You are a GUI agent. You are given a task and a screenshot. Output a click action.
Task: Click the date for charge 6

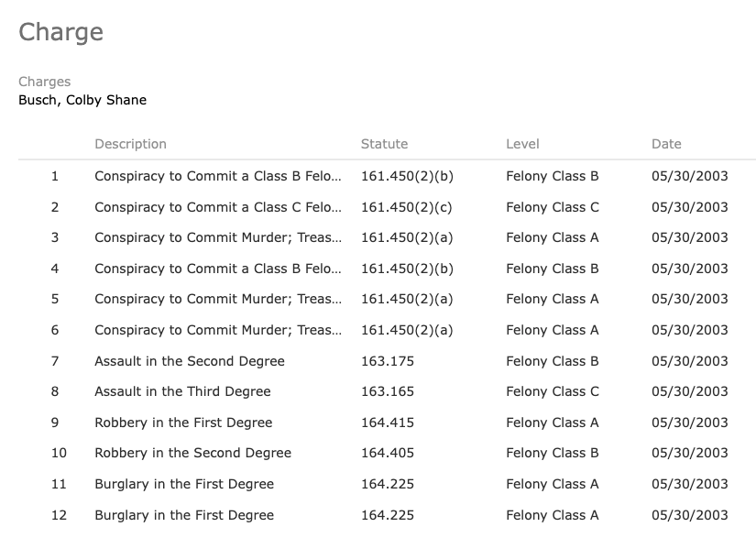(689, 330)
